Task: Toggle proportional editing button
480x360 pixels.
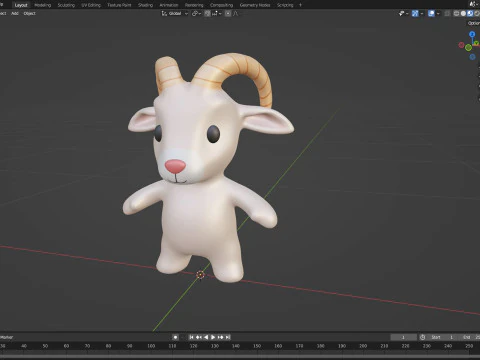Action: tap(228, 13)
